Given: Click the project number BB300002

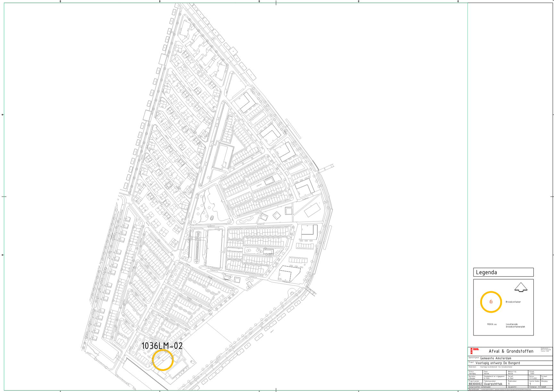Looking at the screenshot, I should pyautogui.click(x=475, y=384).
